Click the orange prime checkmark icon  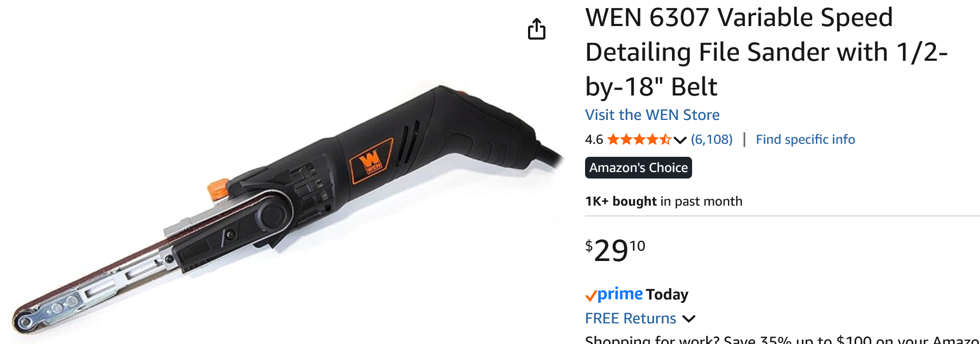(590, 296)
